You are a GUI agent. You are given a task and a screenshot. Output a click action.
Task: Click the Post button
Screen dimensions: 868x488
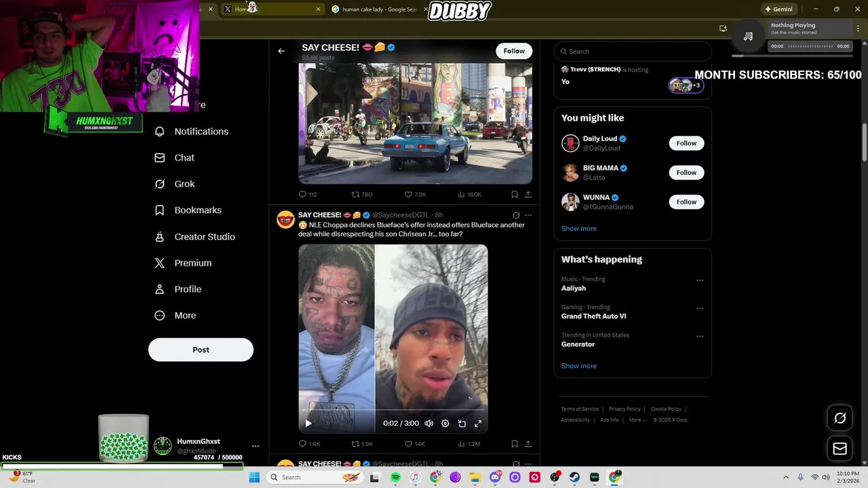[x=201, y=350]
